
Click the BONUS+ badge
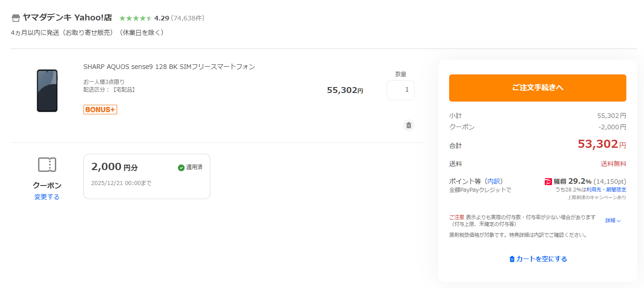[x=100, y=110]
